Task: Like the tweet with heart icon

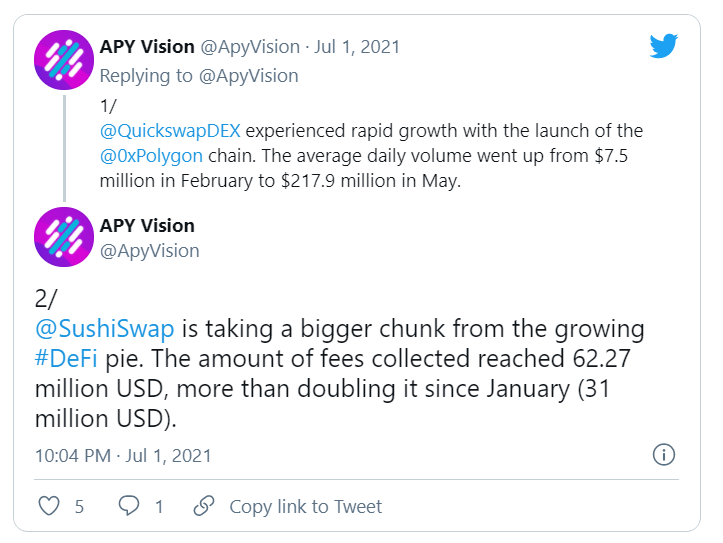Action: 48,506
